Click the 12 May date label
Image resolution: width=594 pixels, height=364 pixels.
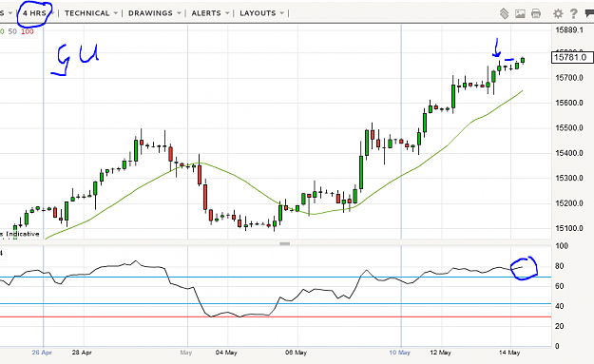point(441,353)
